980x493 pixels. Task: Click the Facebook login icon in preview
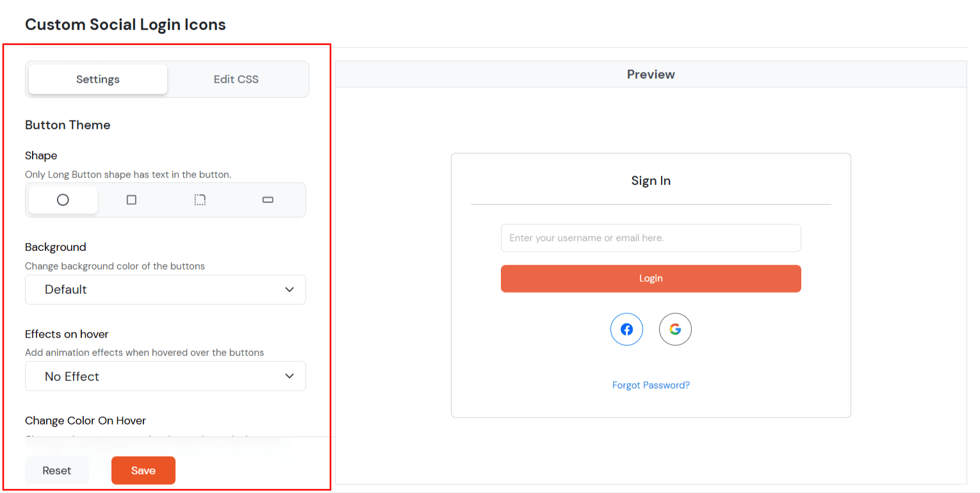click(626, 329)
